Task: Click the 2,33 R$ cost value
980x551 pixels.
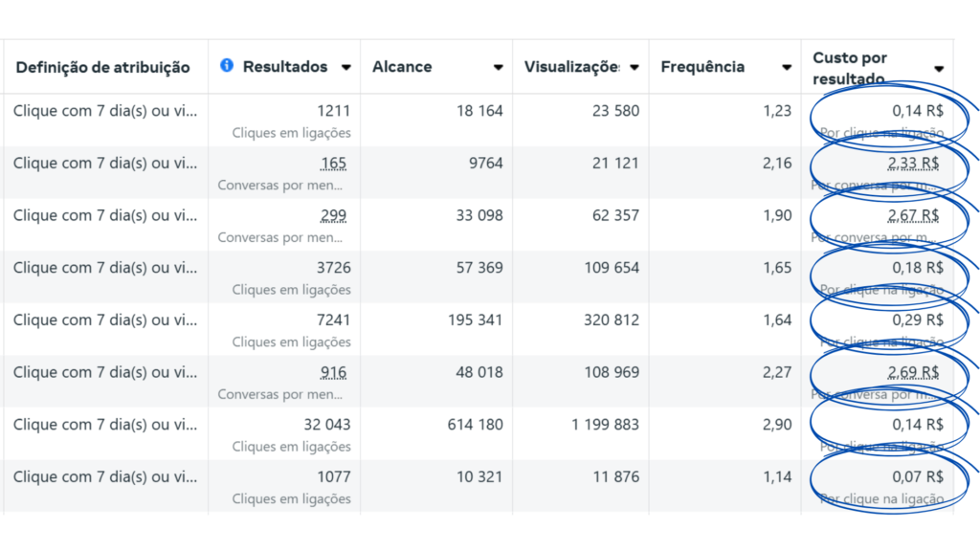Action: click(913, 164)
